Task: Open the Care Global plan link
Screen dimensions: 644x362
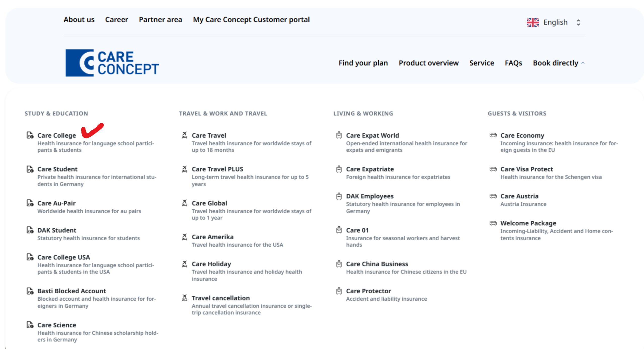Action: (209, 203)
